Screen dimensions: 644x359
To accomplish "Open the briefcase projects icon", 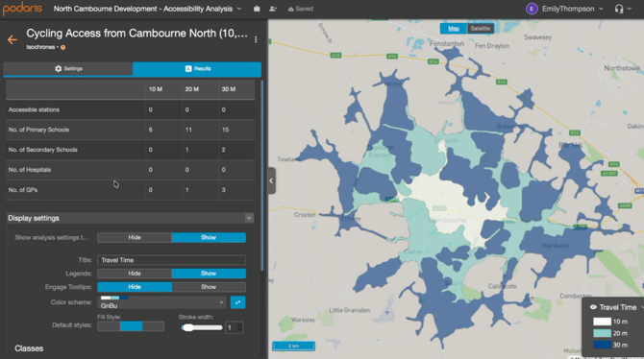I will 257,9.
